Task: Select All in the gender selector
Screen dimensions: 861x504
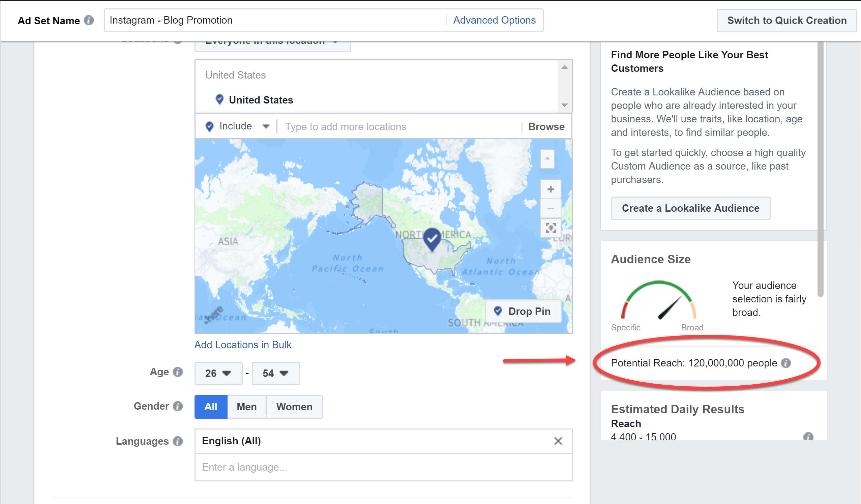Action: pos(211,407)
